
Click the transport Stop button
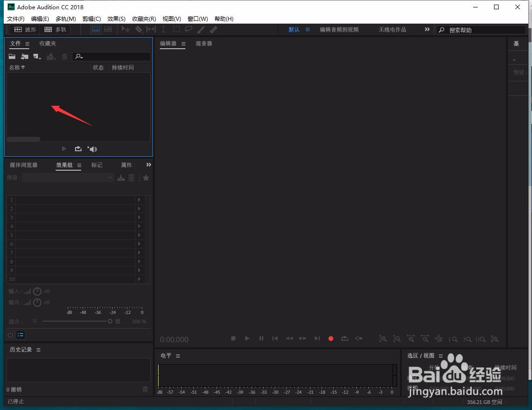pos(233,338)
